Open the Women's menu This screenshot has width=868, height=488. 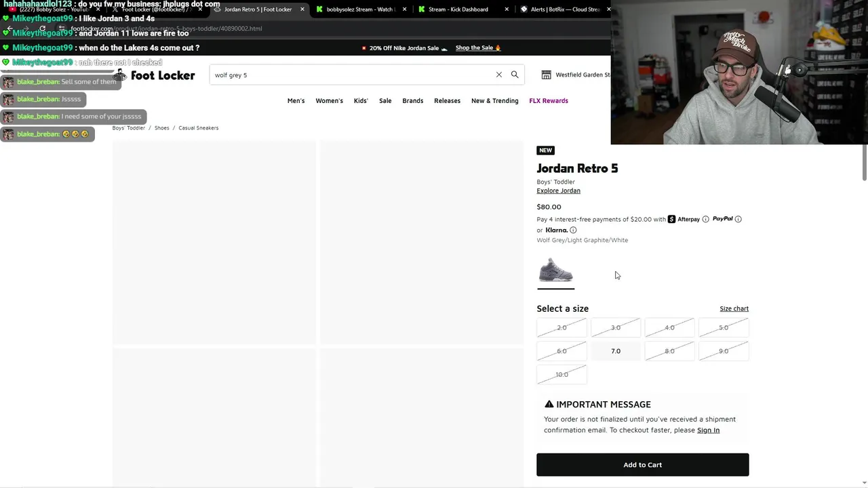(x=329, y=101)
